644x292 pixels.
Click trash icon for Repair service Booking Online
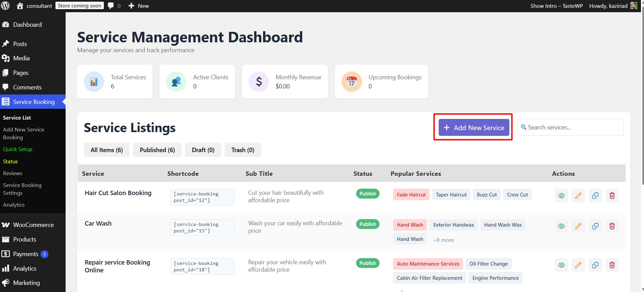[x=612, y=265]
